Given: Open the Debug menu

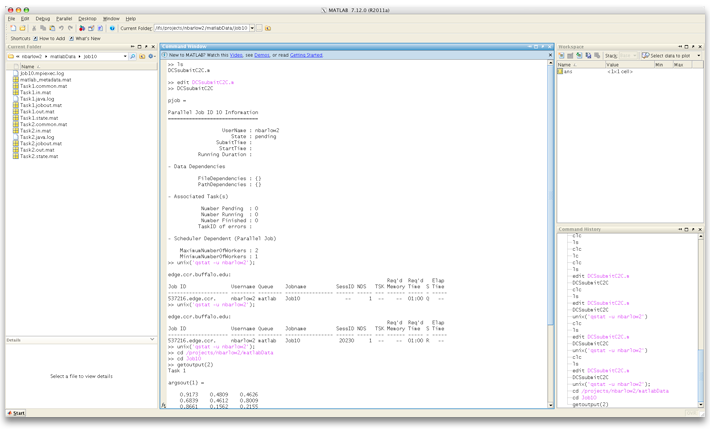Looking at the screenshot, I should pyautogui.click(x=42, y=18).
